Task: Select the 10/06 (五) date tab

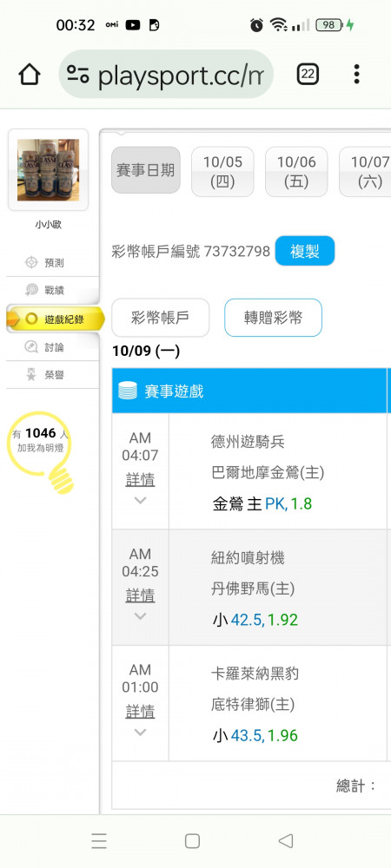Action: point(296,172)
